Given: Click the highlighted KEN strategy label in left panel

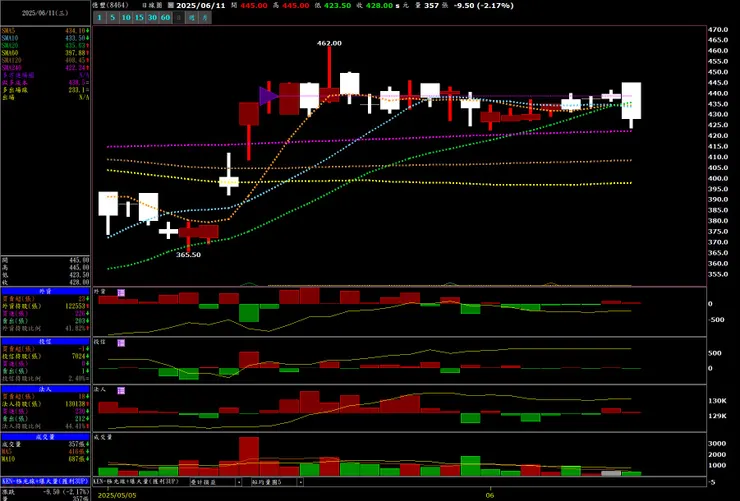Looking at the screenshot, I should click(x=45, y=481).
